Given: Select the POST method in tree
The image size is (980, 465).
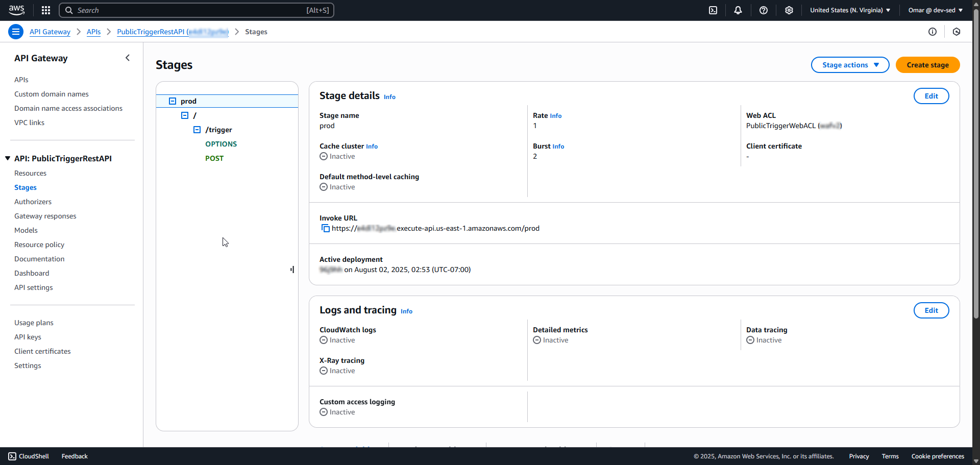Looking at the screenshot, I should [x=214, y=158].
